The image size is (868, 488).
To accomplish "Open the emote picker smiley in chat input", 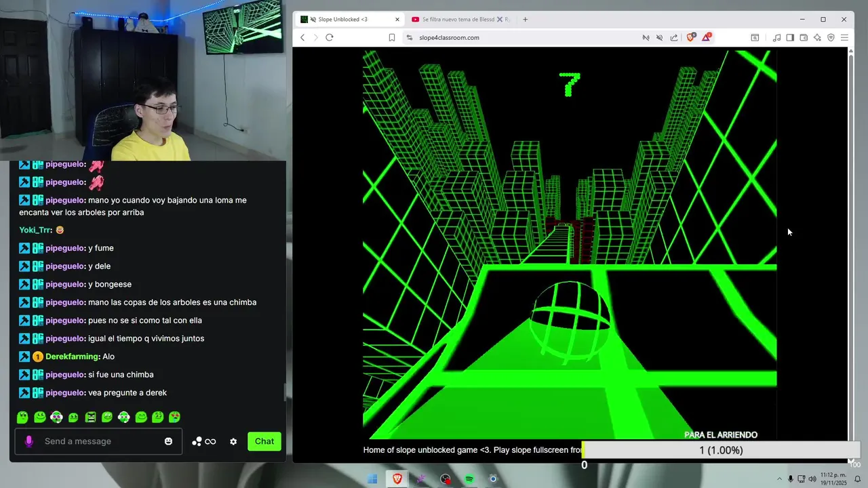I will tap(168, 441).
